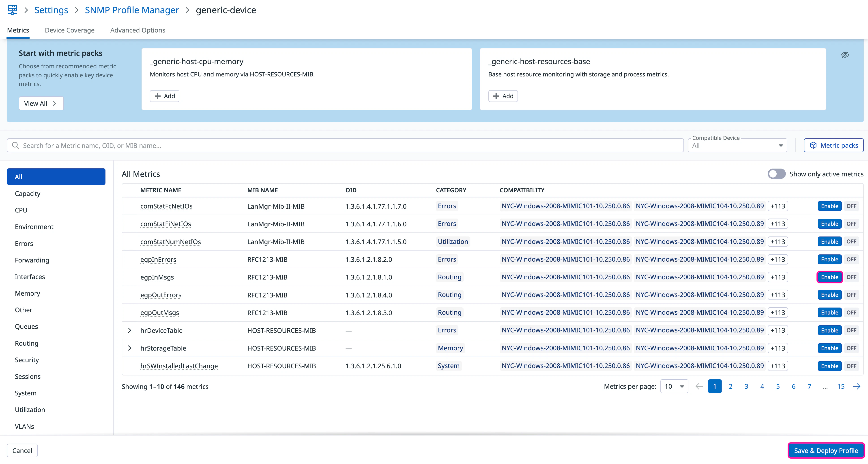The image size is (868, 464).
Task: Click View All chevron button
Action: pyautogui.click(x=41, y=104)
